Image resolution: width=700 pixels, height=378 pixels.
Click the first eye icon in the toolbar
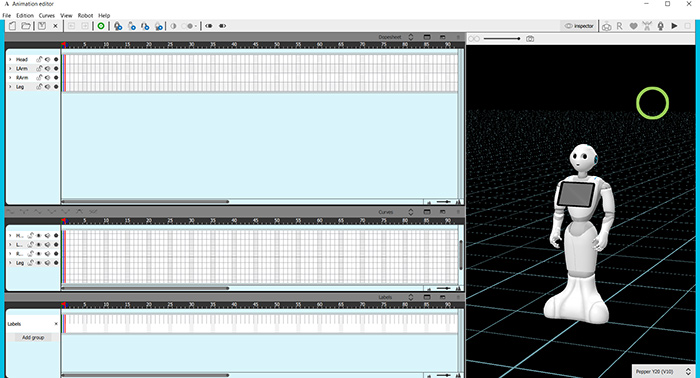(x=208, y=26)
